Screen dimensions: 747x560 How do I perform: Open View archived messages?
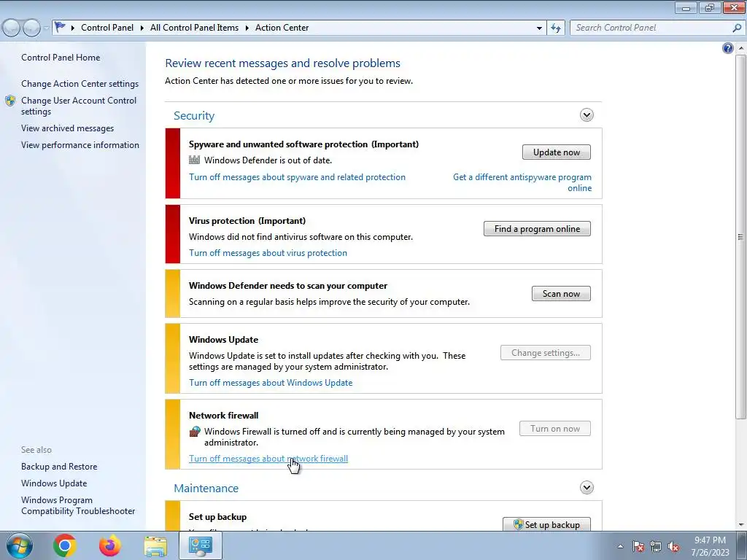click(x=68, y=128)
